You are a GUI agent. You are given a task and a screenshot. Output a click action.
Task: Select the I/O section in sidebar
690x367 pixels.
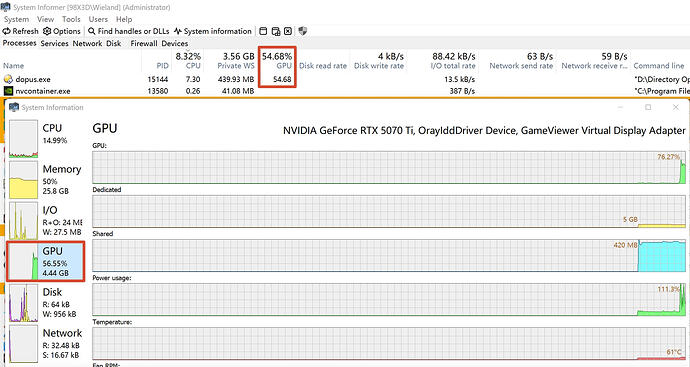[x=46, y=221]
